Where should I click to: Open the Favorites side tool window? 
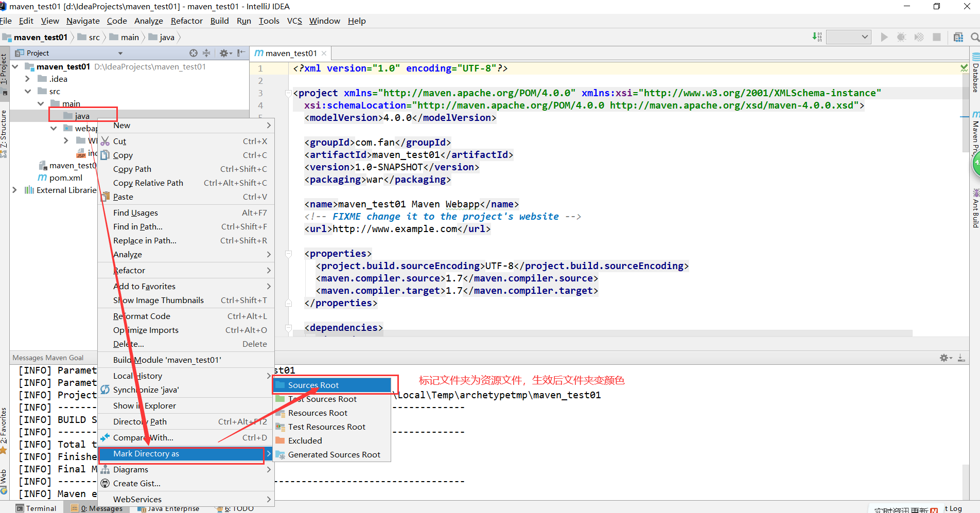tap(4, 431)
